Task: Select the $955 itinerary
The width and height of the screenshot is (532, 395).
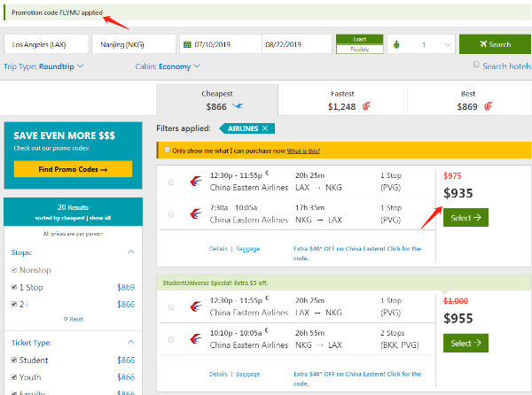Action: (x=465, y=343)
